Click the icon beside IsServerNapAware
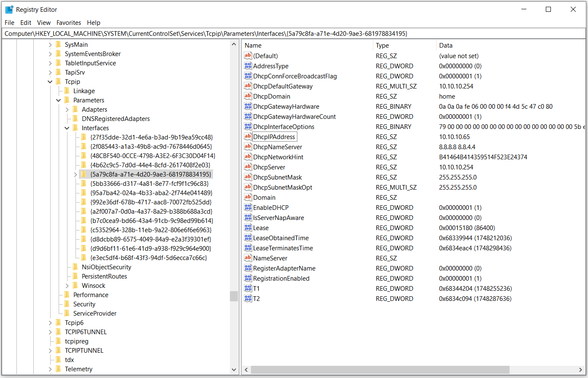 (x=248, y=217)
